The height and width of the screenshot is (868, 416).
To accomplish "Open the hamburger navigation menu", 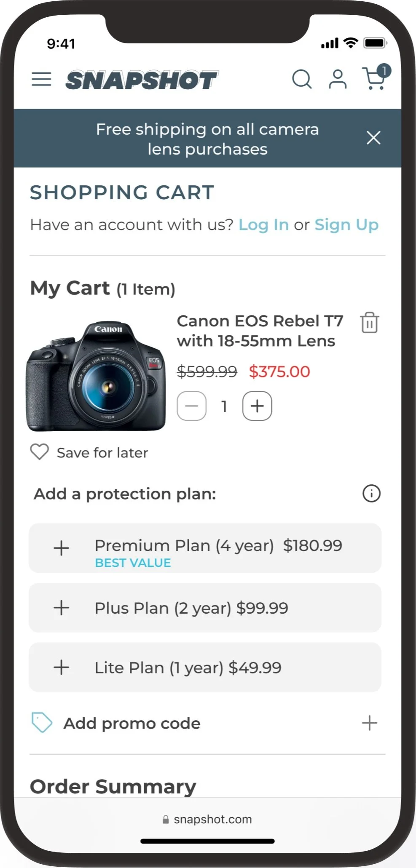I will coord(41,79).
